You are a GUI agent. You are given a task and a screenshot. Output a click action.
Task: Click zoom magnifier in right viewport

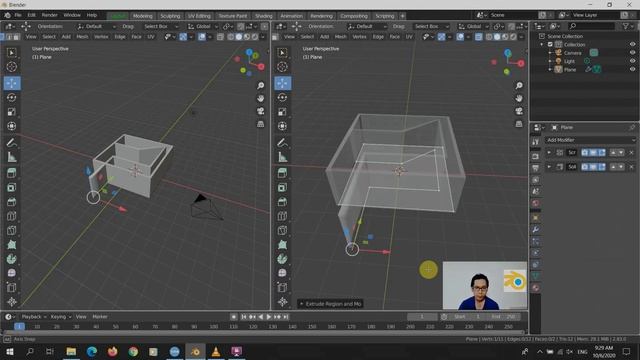pyautogui.click(x=519, y=86)
